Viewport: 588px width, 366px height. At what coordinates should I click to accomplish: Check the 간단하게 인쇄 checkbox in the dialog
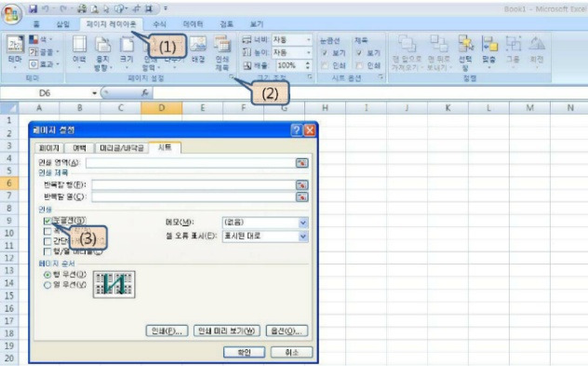(x=47, y=241)
